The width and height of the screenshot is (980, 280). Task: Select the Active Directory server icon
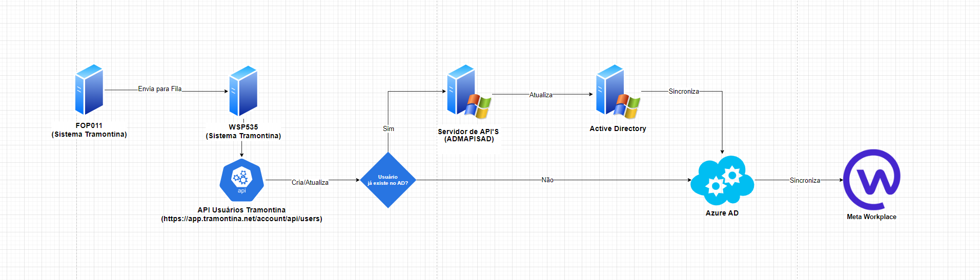tap(617, 92)
